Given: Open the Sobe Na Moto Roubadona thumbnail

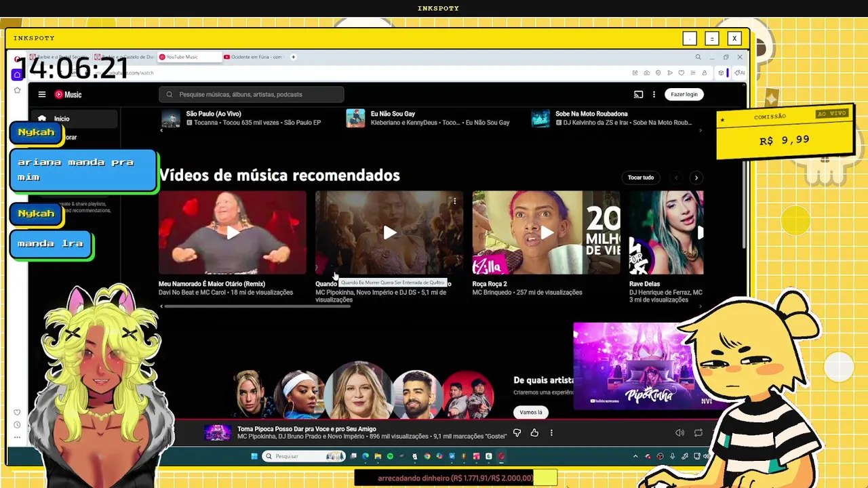Looking at the screenshot, I should [540, 118].
